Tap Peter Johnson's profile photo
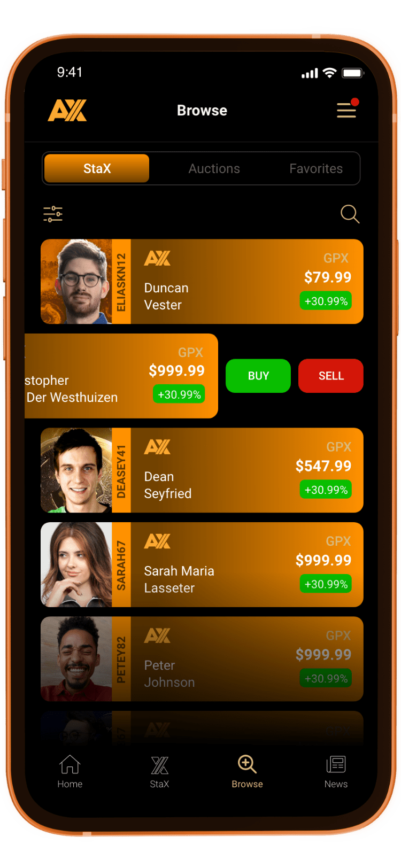Screen dimensions: 401x868 coord(76,659)
